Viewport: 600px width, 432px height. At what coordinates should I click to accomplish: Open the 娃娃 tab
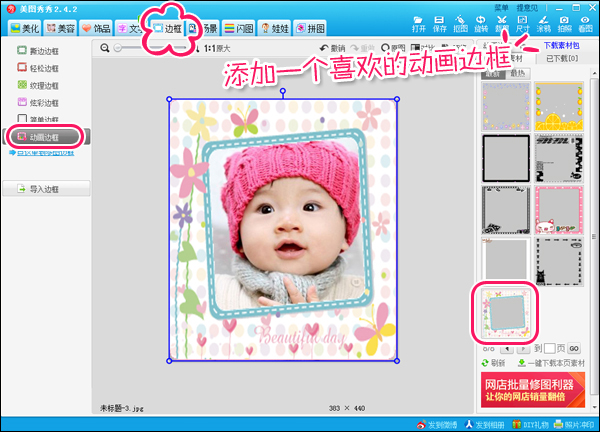click(x=274, y=28)
